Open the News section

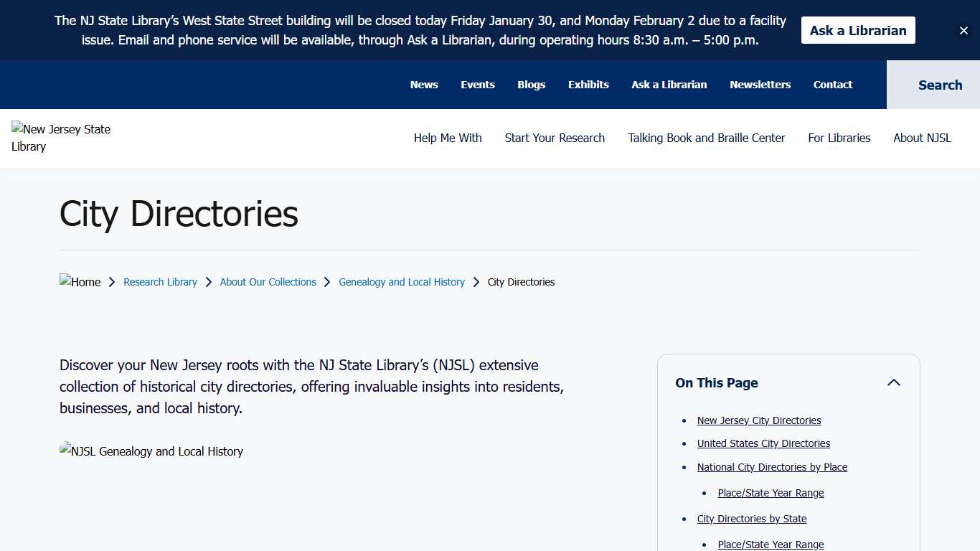424,85
